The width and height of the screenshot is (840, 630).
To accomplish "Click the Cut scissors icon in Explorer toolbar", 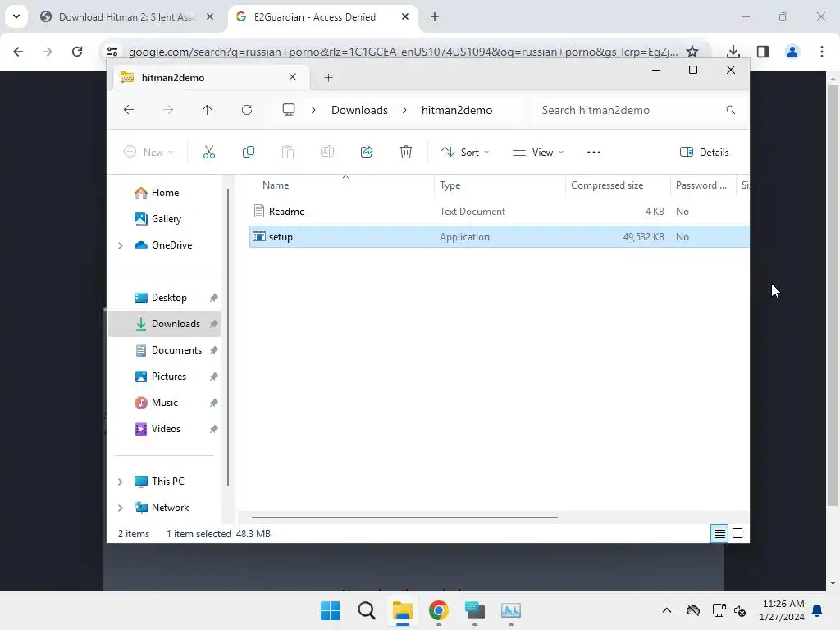I will pyautogui.click(x=209, y=152).
